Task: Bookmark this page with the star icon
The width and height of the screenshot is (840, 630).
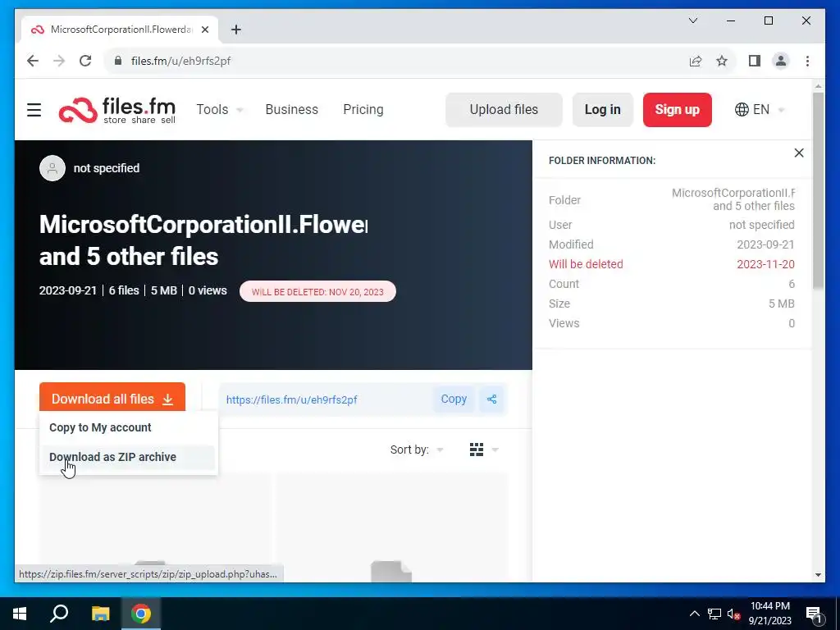Action: click(722, 61)
